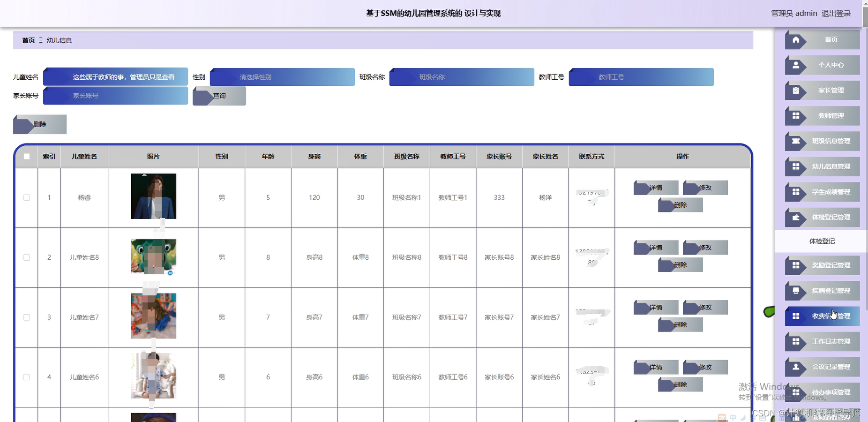This screenshot has width=868, height=422.
Task: Open 班级信息管理 in the sidebar menu
Action: (x=823, y=141)
